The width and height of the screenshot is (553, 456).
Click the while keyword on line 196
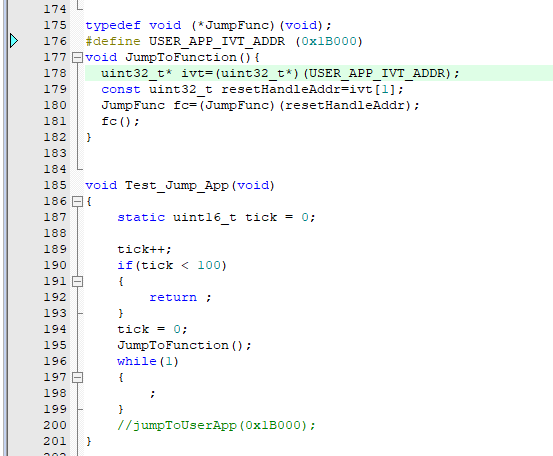click(x=136, y=361)
